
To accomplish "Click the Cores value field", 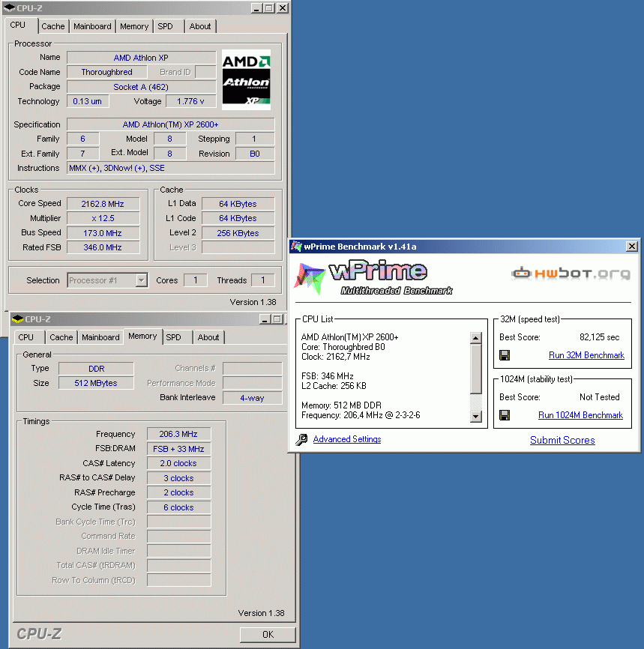I will coord(196,280).
